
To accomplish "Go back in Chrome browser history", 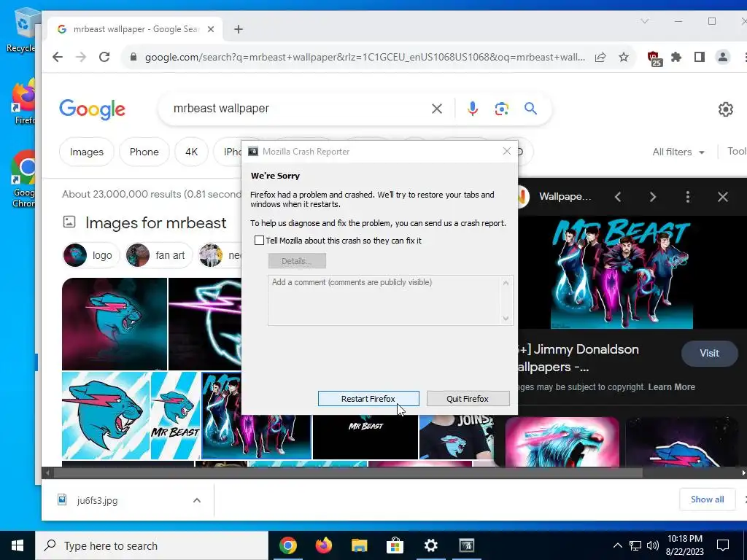I will point(58,57).
